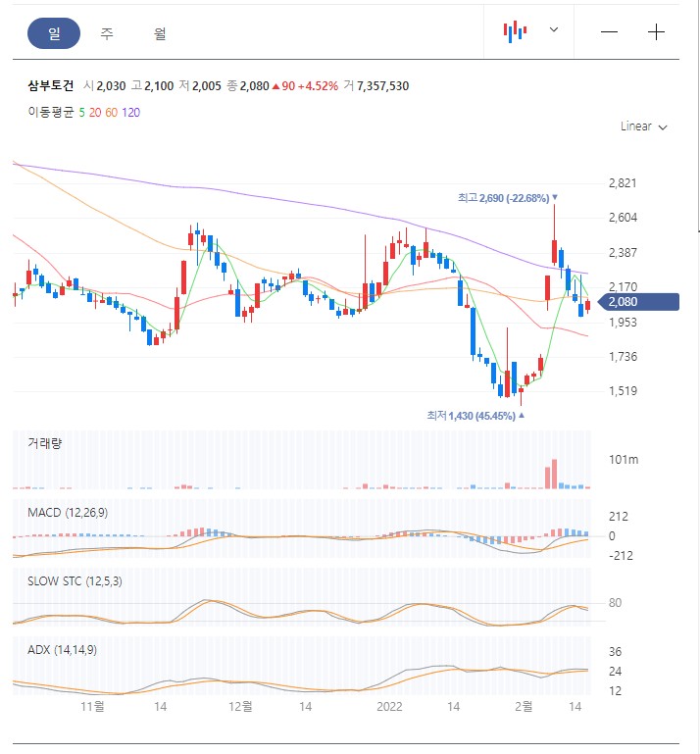
Task: Switch to the weekly 주 tab
Action: coord(107,33)
